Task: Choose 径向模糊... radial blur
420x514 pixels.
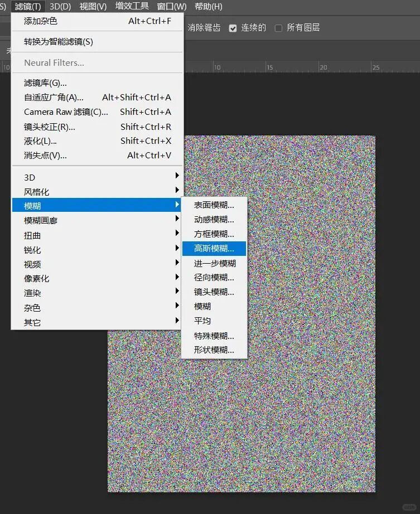Action: tap(214, 277)
